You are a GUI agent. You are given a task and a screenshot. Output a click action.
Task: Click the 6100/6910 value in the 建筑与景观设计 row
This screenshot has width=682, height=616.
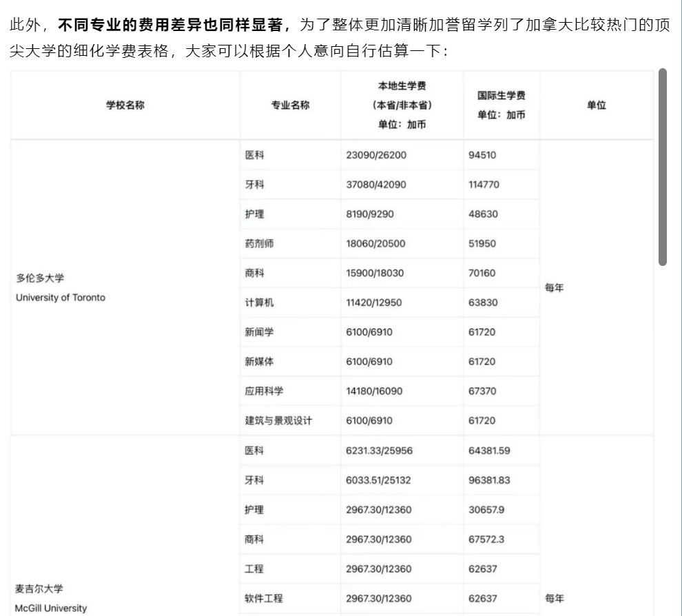pyautogui.click(x=369, y=421)
